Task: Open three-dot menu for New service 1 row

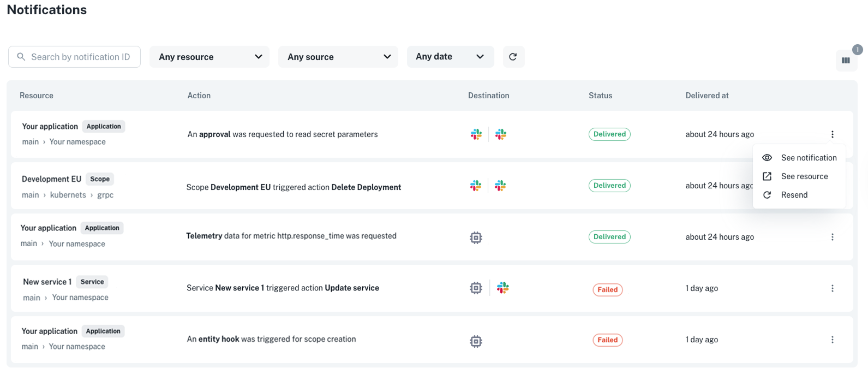Action: coord(832,288)
